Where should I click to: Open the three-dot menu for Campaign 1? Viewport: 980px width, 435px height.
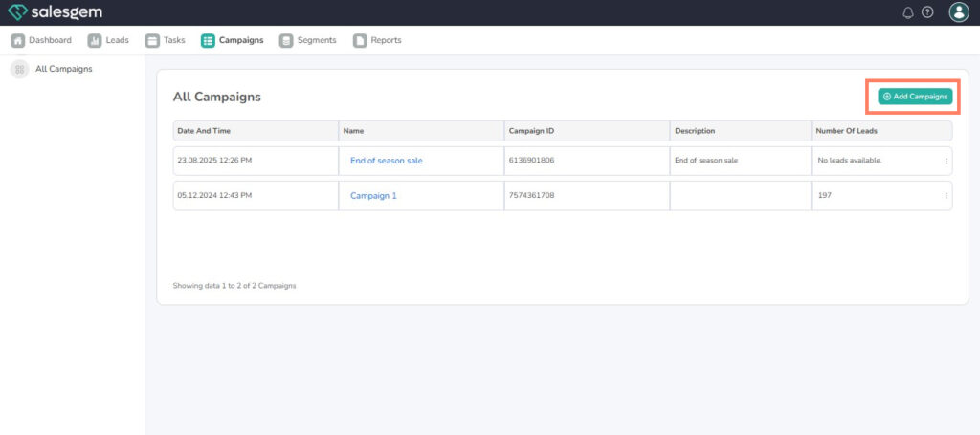click(947, 195)
